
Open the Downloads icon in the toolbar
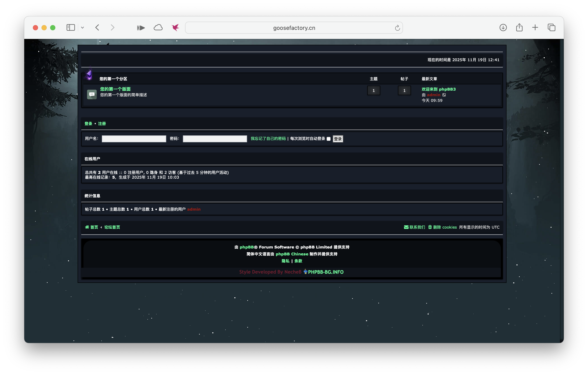503,28
